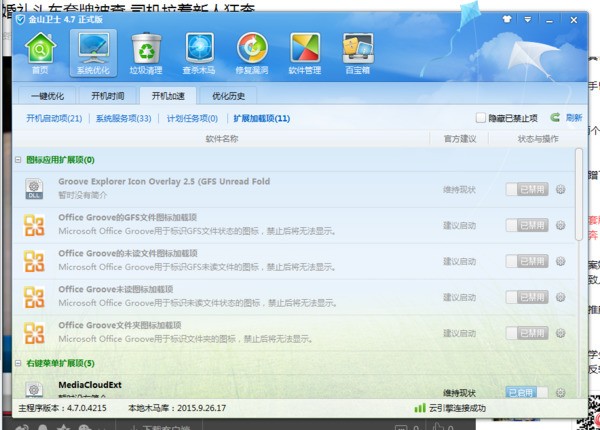Switch to the 一键优化 tab

(47, 96)
